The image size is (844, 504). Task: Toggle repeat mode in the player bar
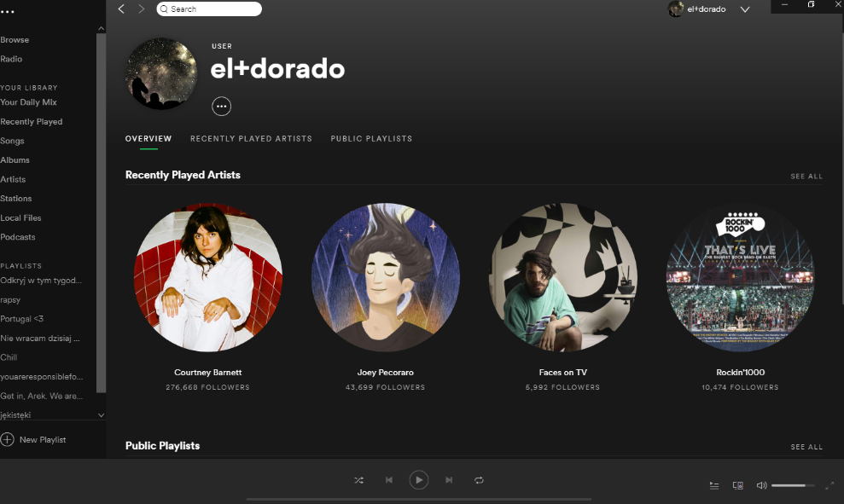pos(479,480)
